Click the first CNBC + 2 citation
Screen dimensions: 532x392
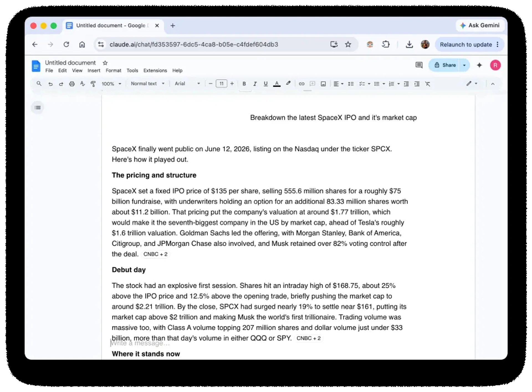click(x=155, y=254)
